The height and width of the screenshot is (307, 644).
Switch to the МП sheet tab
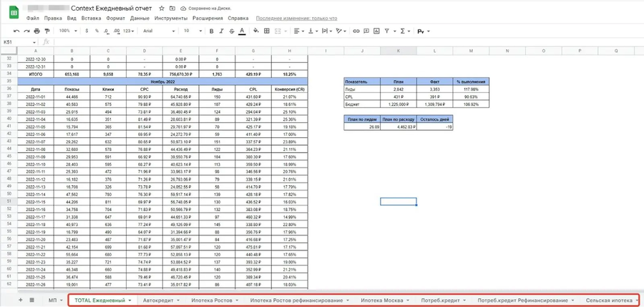click(52, 301)
